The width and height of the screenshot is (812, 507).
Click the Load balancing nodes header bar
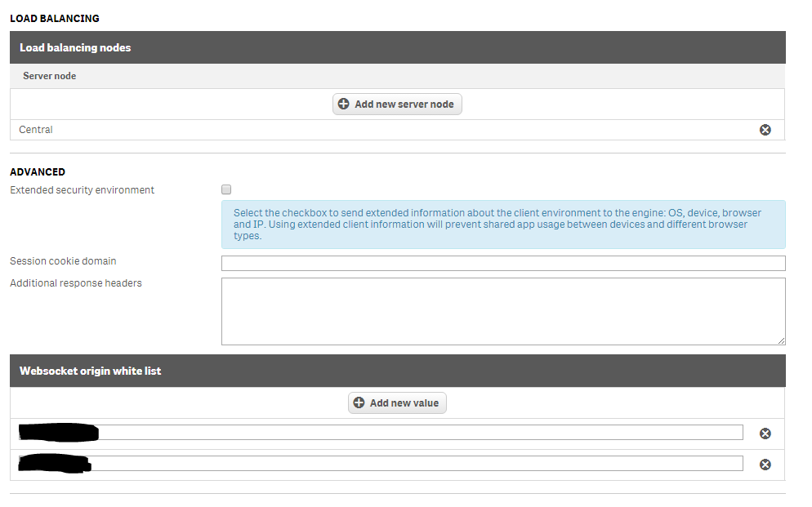pyautogui.click(x=397, y=47)
